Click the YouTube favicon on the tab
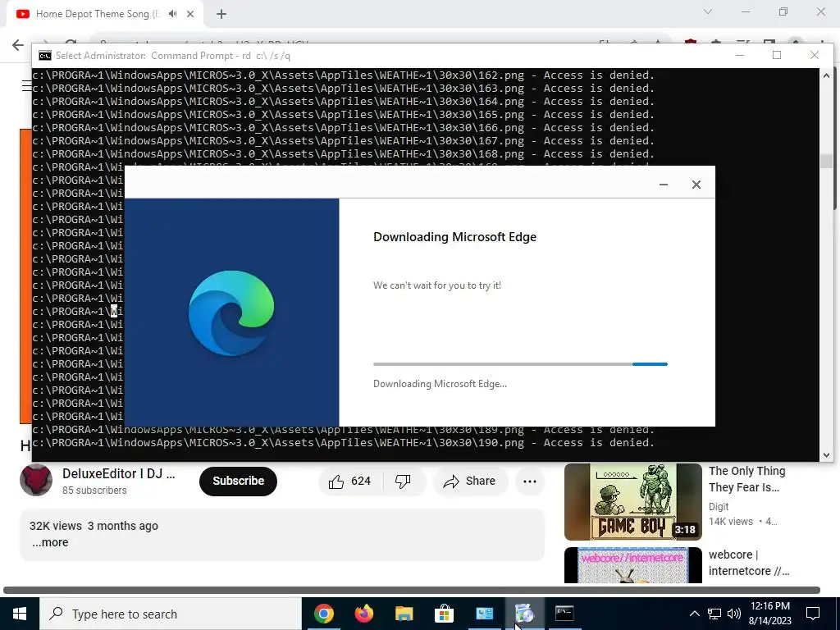Viewport: 840px width, 630px height. click(22, 14)
